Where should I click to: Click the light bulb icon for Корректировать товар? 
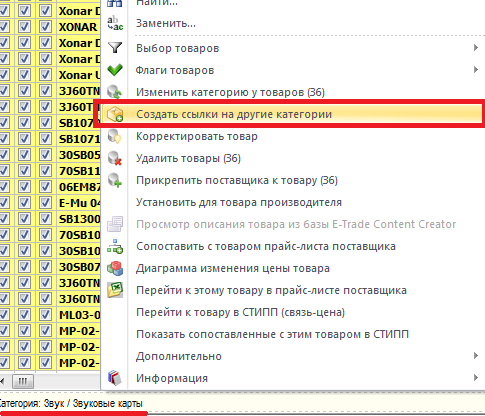(115, 136)
